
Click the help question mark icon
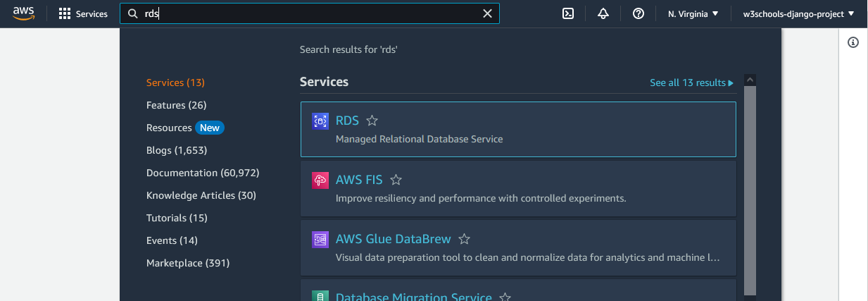(x=639, y=14)
